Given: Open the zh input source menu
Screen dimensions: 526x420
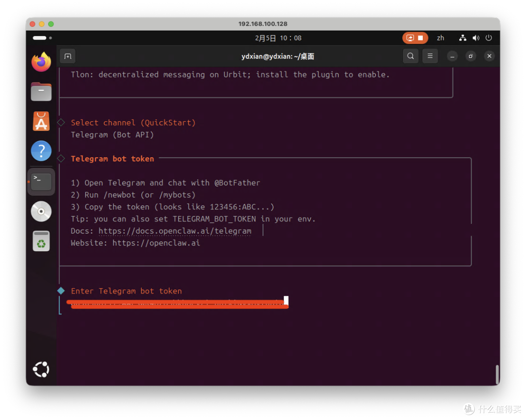Looking at the screenshot, I should click(440, 38).
